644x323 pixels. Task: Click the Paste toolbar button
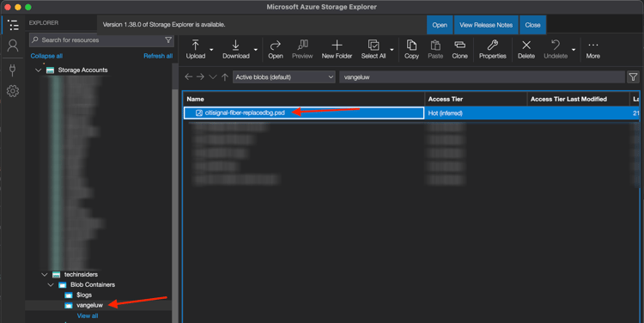tap(435, 50)
